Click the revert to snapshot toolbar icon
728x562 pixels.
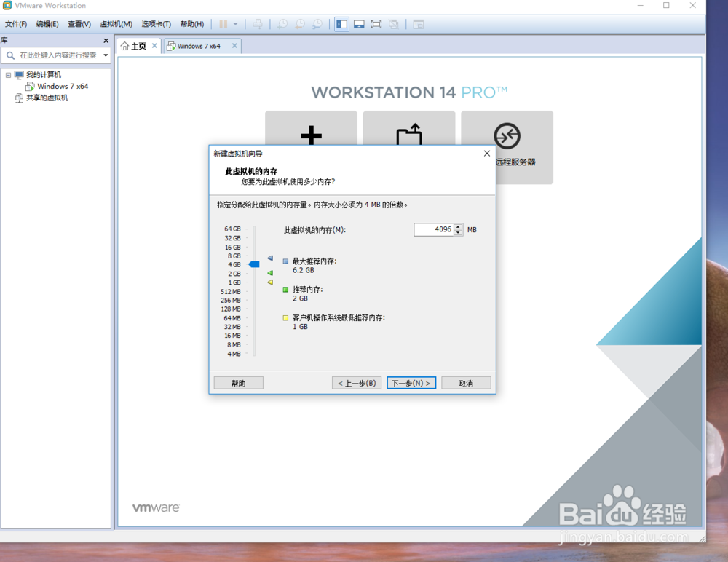tap(300, 24)
